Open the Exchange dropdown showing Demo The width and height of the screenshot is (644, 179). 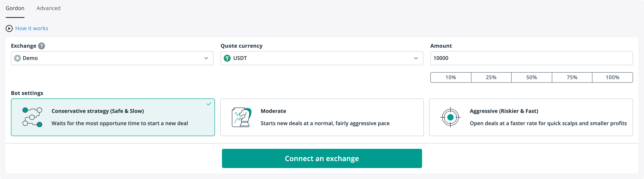click(112, 58)
